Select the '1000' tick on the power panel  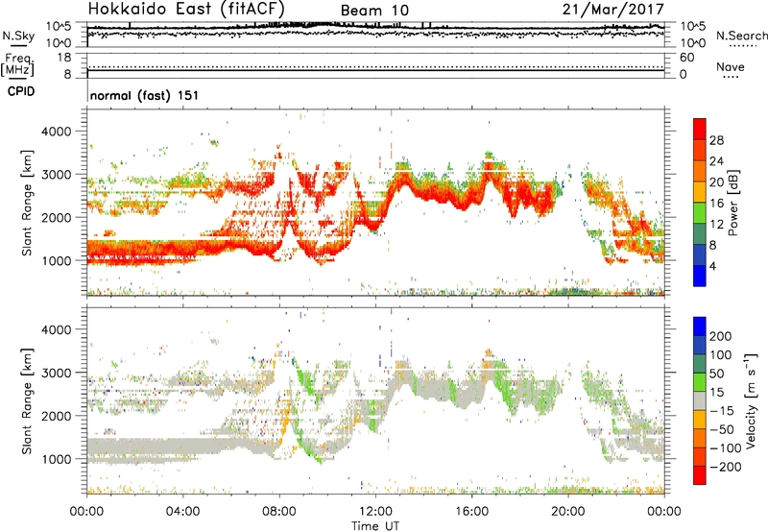pos(56,260)
